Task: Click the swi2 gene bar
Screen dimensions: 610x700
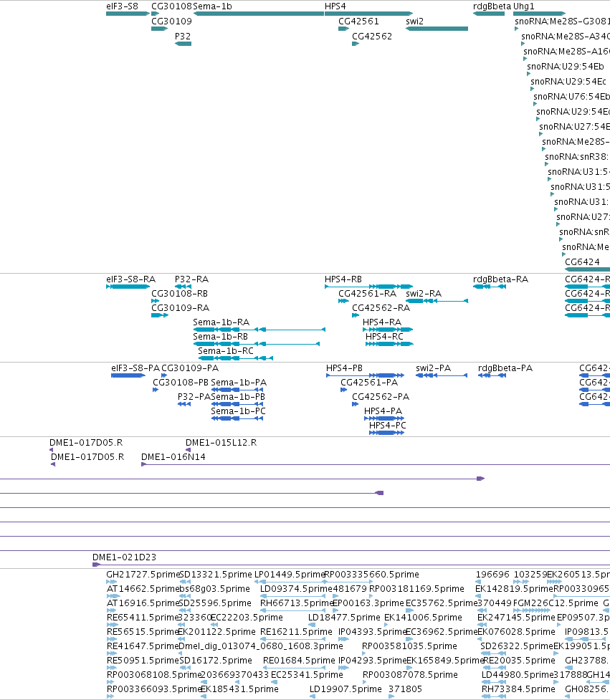Action: (x=437, y=29)
